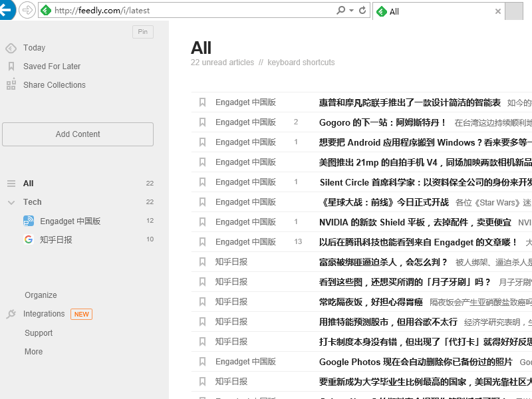Select the 知乎日报 feed in sidebar

point(56,239)
